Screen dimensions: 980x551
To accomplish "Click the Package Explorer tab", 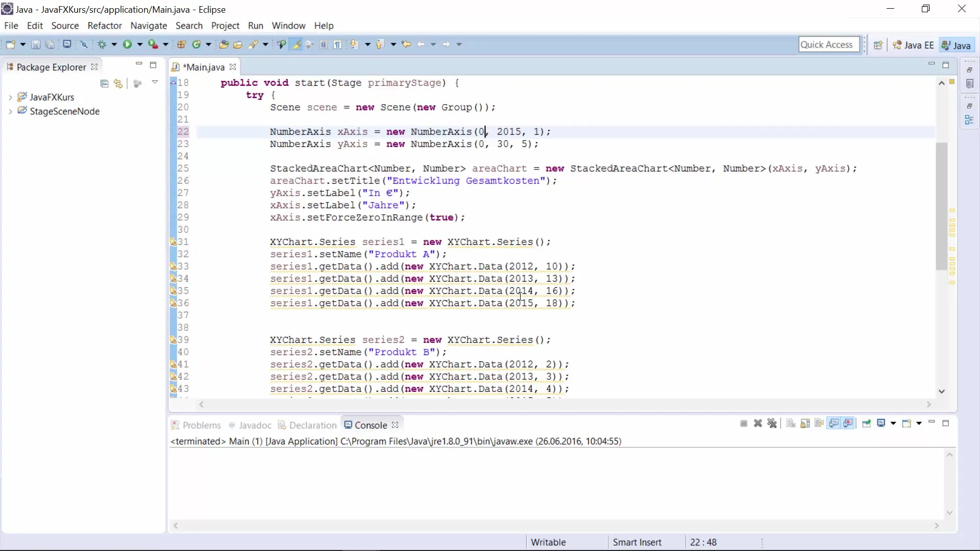I will pos(51,67).
